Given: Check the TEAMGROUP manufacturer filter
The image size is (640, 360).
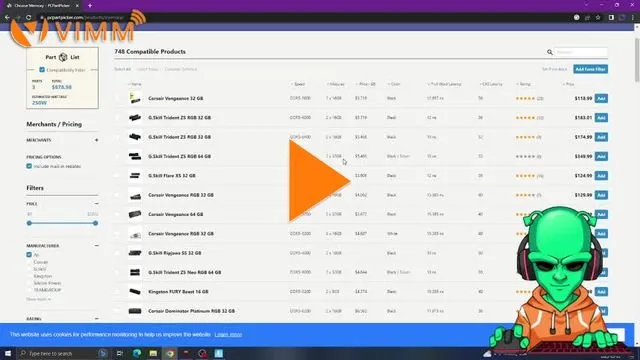Looking at the screenshot, I should [x=29, y=290].
